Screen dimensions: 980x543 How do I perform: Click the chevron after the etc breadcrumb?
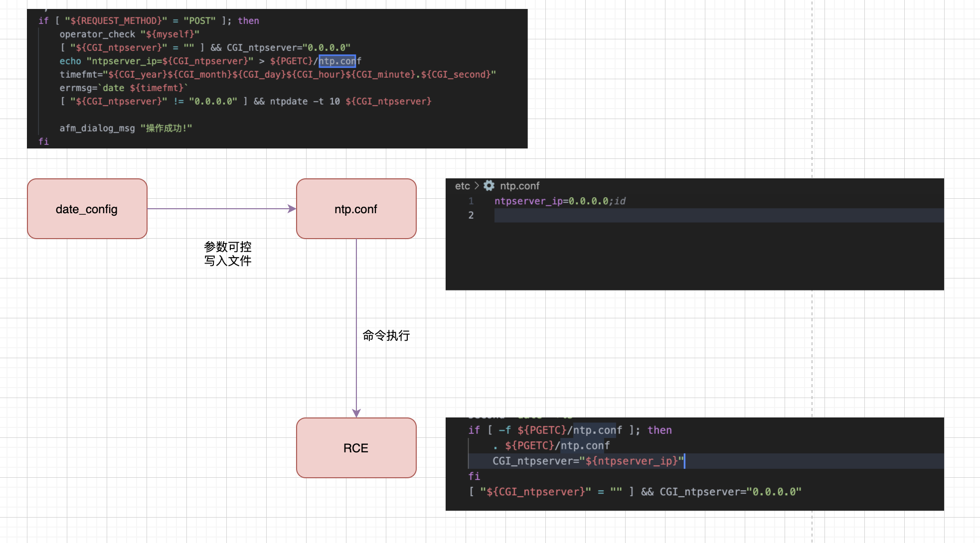[477, 186]
